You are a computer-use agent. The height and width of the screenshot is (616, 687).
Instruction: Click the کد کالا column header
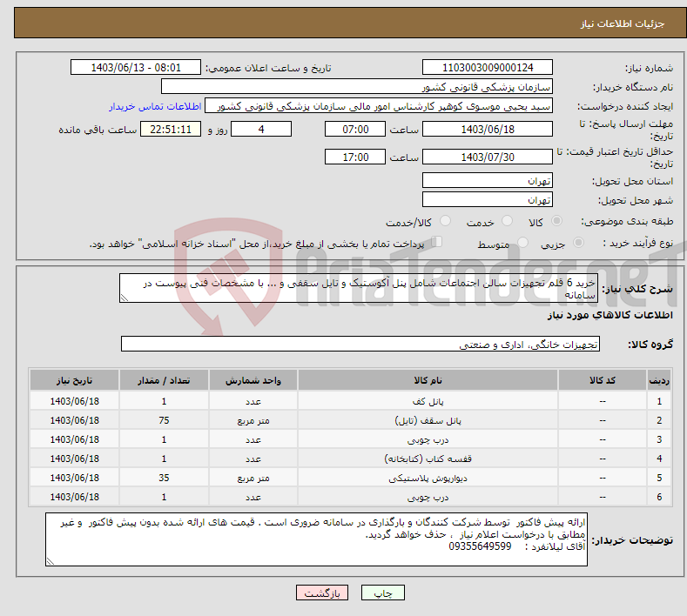pos(602,380)
